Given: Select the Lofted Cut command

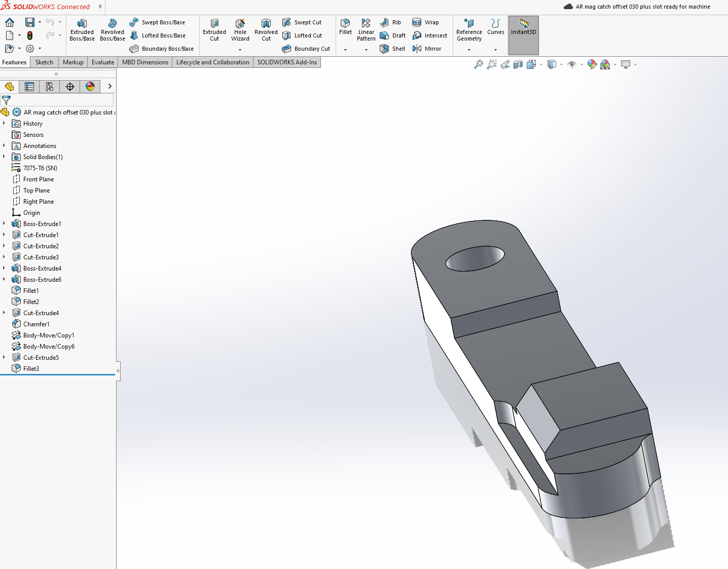Looking at the screenshot, I should pyautogui.click(x=302, y=35).
